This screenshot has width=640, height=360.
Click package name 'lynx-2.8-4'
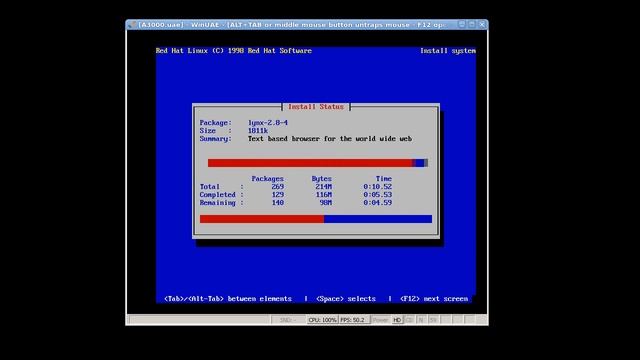coord(268,123)
